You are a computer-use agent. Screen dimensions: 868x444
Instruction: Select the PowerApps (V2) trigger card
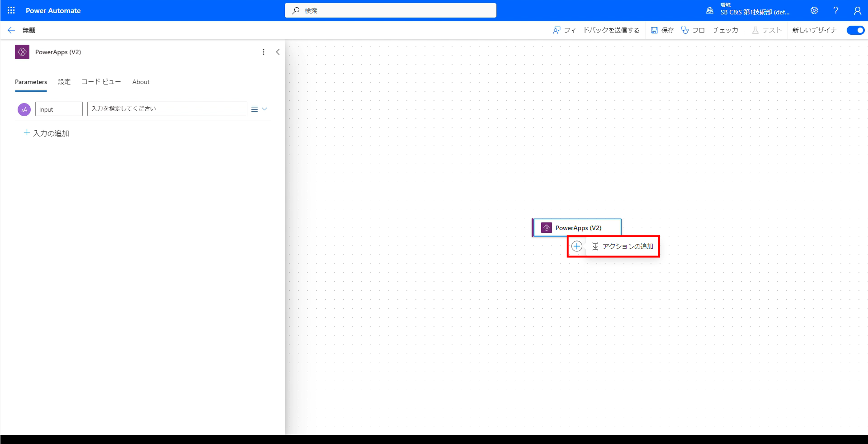pos(577,228)
